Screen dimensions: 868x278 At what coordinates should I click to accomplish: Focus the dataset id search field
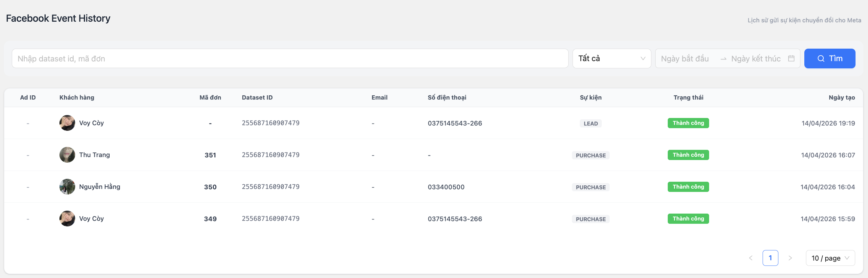click(x=290, y=58)
